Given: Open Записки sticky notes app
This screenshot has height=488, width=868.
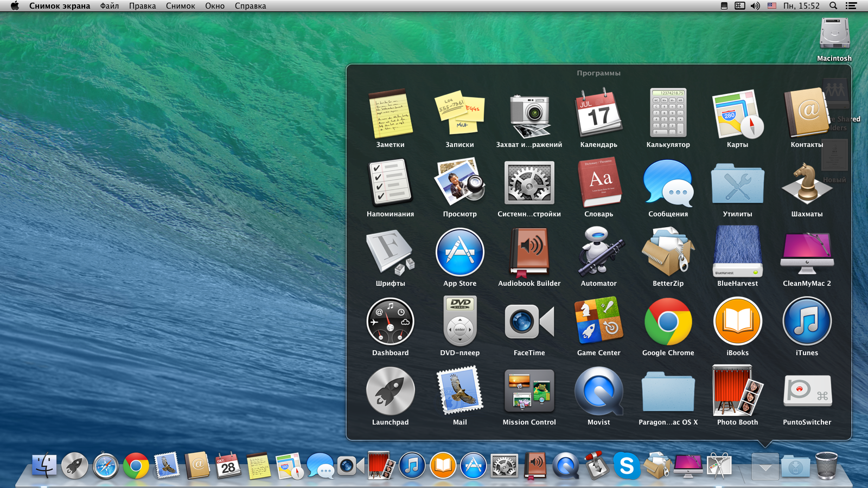Looking at the screenshot, I should click(460, 114).
